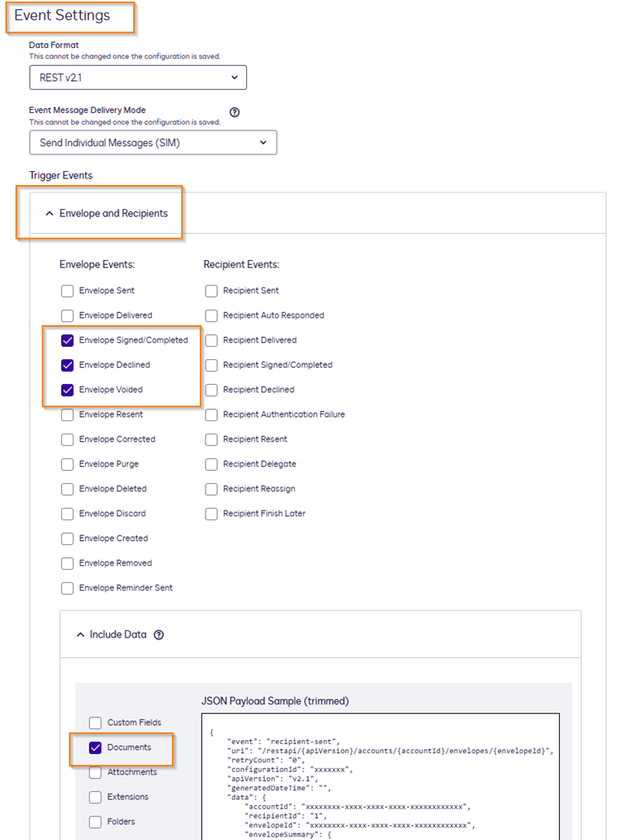Open the Data Format dropdown showing REST v2.1
Viewport: 621px width, 840px height.
[137, 77]
